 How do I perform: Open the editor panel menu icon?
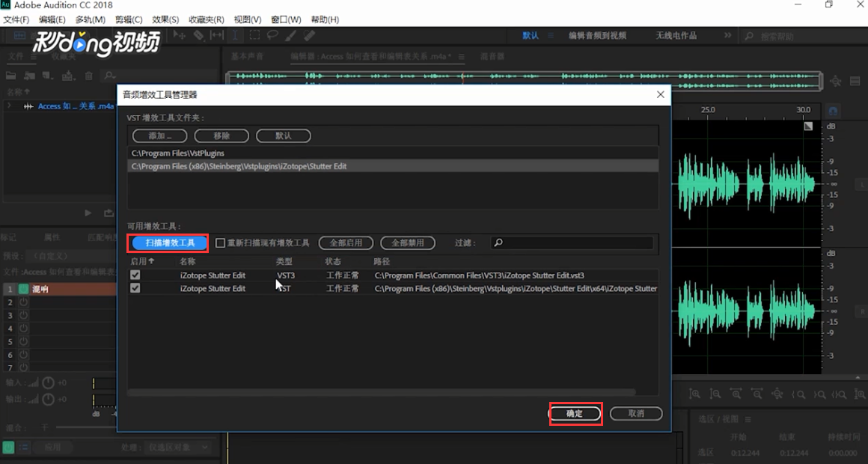click(x=461, y=56)
